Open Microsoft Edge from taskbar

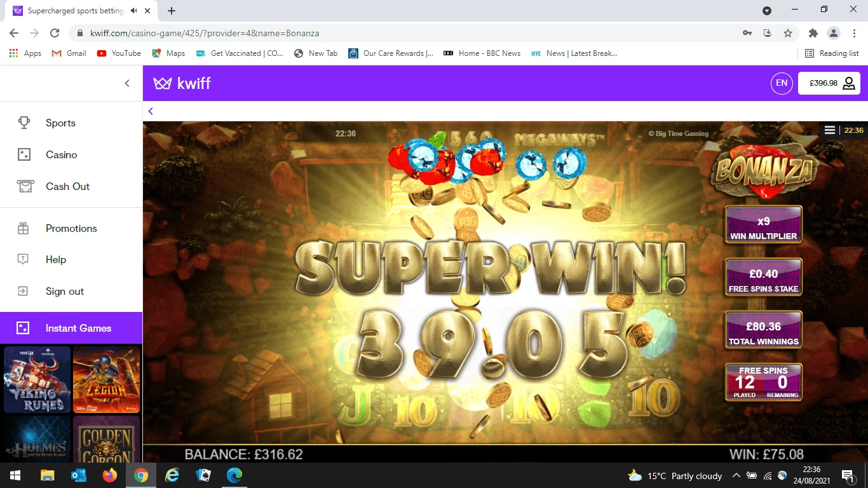pyautogui.click(x=234, y=475)
